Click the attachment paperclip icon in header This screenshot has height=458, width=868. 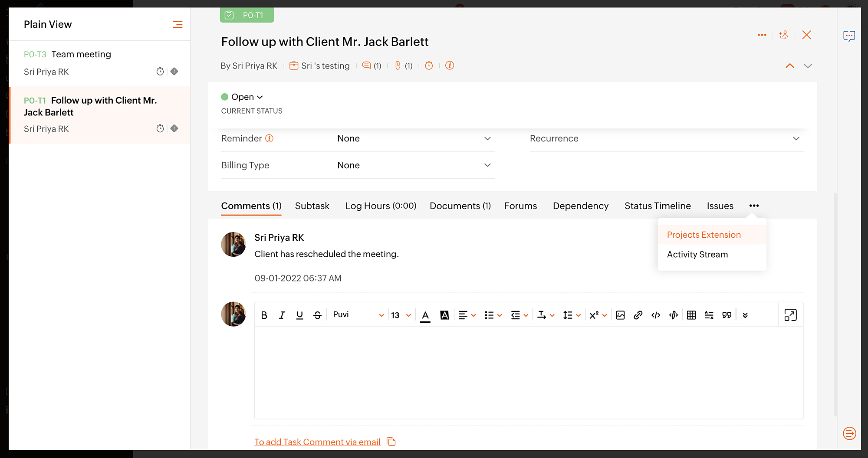point(398,65)
